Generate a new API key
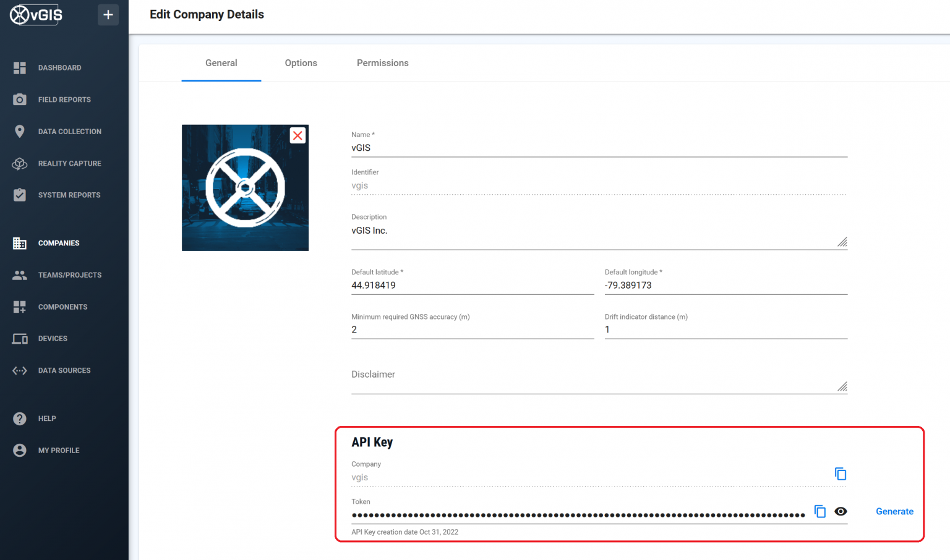Screen dimensions: 950x560 pyautogui.click(x=894, y=511)
